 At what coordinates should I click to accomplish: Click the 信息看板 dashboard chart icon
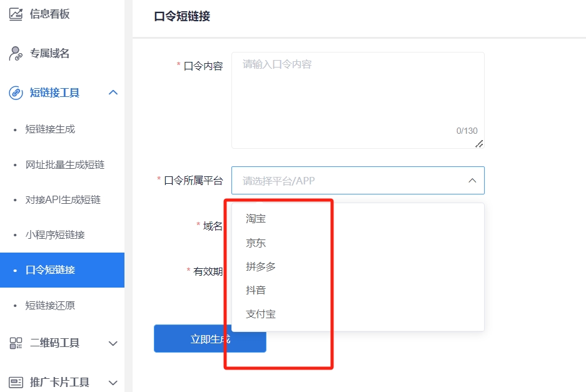coord(16,13)
